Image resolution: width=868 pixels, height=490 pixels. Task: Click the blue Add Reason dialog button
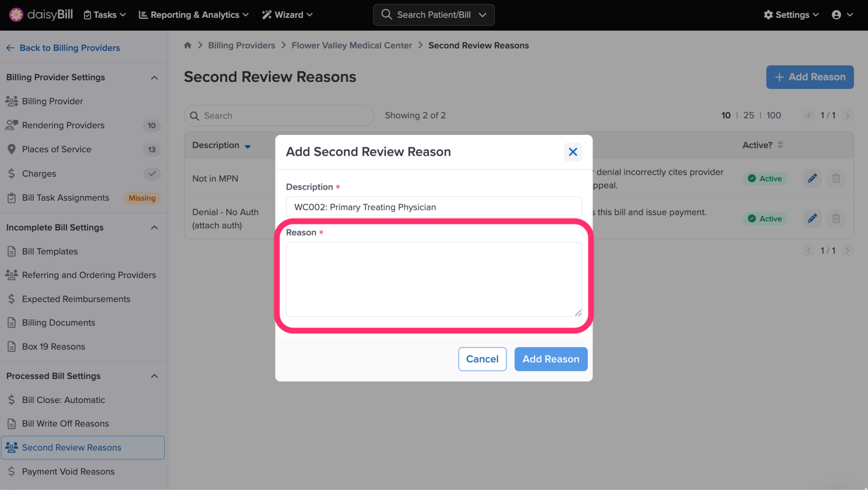551,359
